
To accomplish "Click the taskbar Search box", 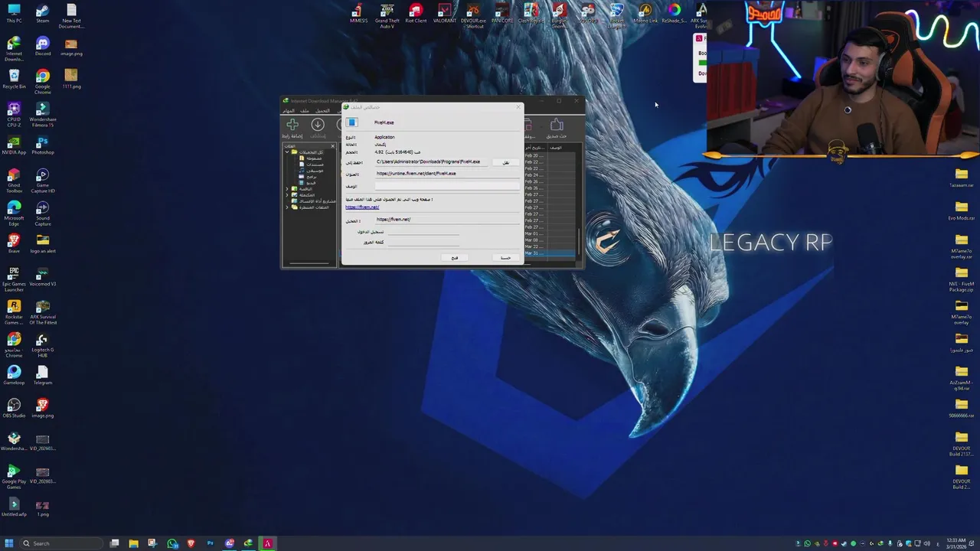I will [61, 543].
